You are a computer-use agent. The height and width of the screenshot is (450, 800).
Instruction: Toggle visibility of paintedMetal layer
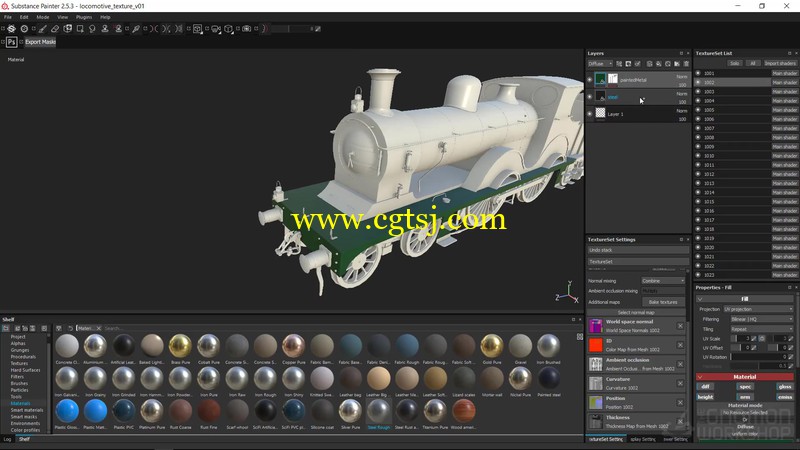pyautogui.click(x=590, y=80)
